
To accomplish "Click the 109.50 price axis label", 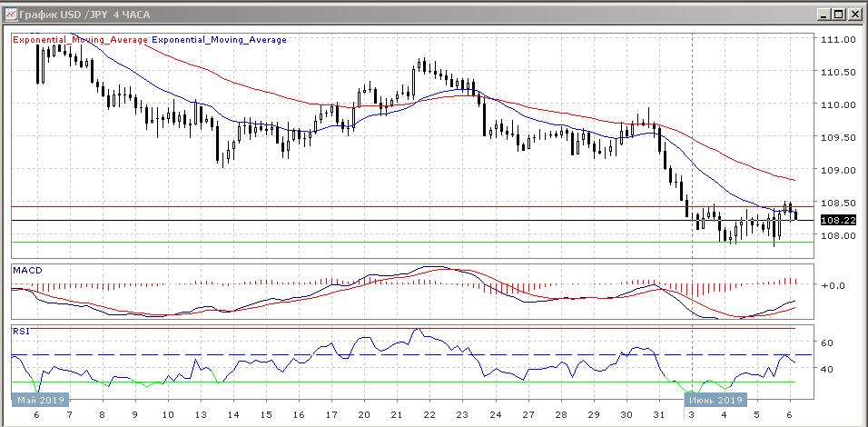I will pyautogui.click(x=837, y=137).
